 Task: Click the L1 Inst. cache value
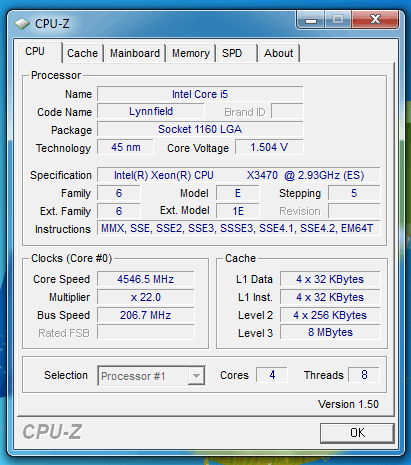click(330, 297)
